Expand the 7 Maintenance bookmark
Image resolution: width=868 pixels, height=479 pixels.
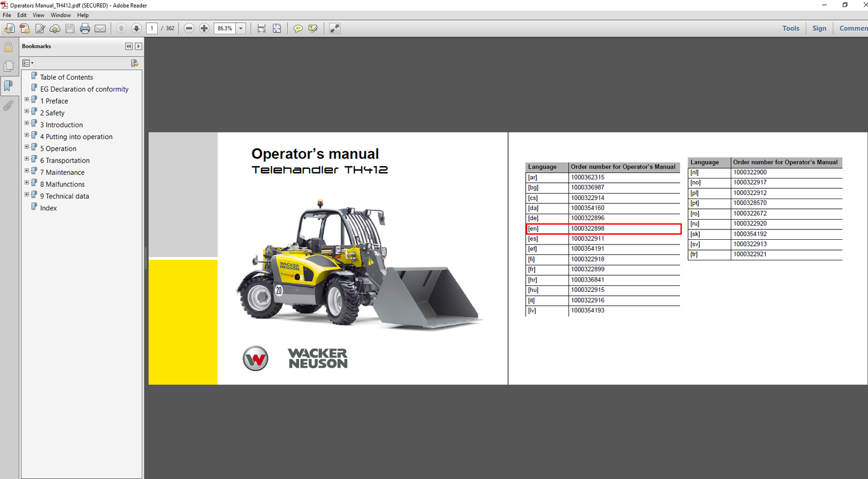pos(27,171)
